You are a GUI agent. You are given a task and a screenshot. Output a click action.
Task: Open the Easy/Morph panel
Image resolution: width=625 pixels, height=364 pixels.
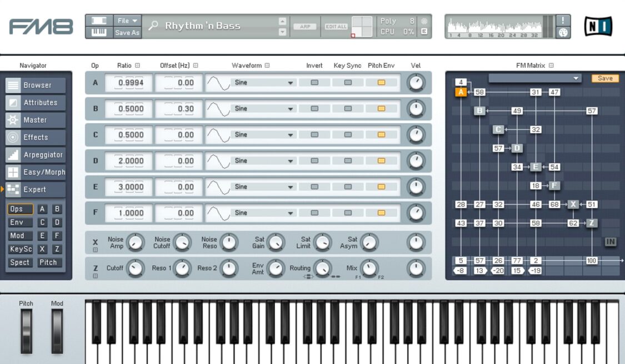(36, 172)
